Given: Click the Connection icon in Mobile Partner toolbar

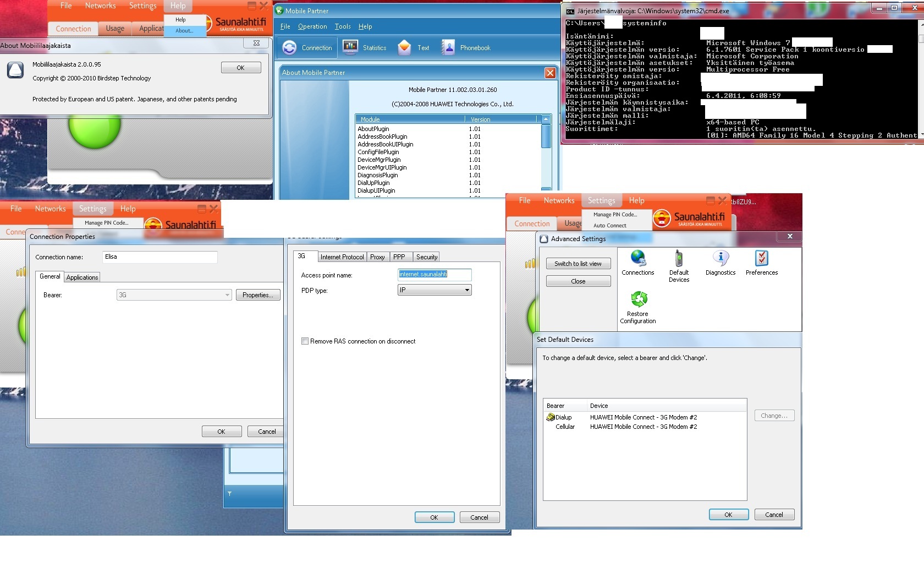Looking at the screenshot, I should pyautogui.click(x=290, y=48).
